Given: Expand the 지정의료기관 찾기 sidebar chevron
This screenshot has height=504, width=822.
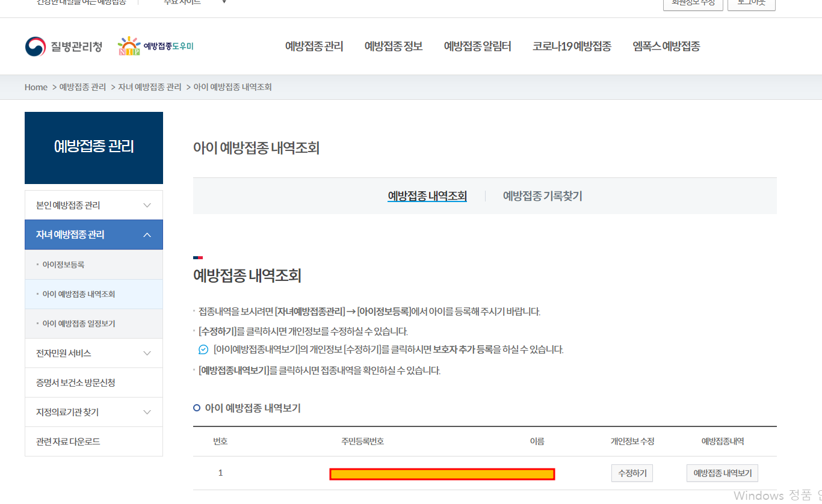Looking at the screenshot, I should (147, 412).
